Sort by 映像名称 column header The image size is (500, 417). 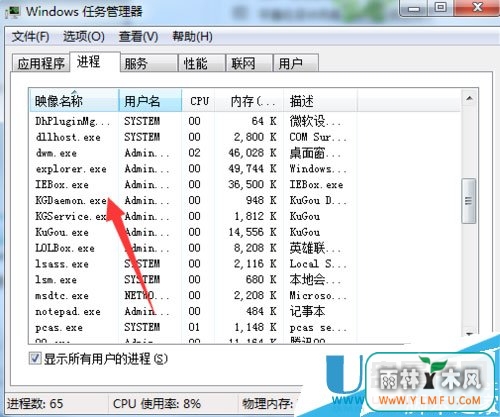tap(74, 100)
